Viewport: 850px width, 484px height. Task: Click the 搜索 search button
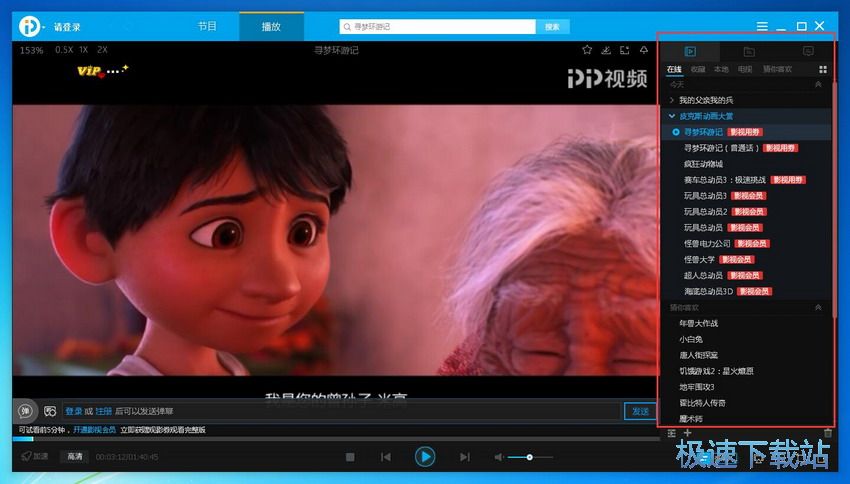pos(552,27)
